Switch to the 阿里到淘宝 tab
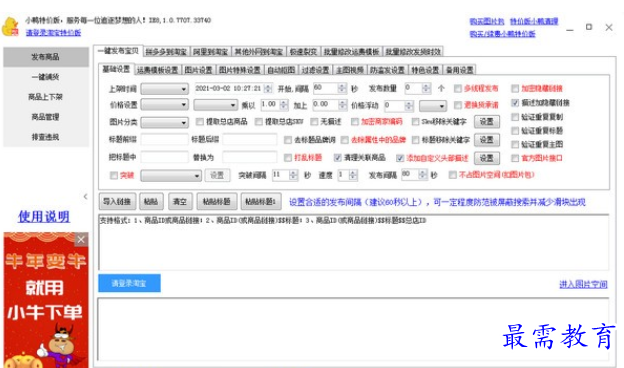 [x=211, y=52]
